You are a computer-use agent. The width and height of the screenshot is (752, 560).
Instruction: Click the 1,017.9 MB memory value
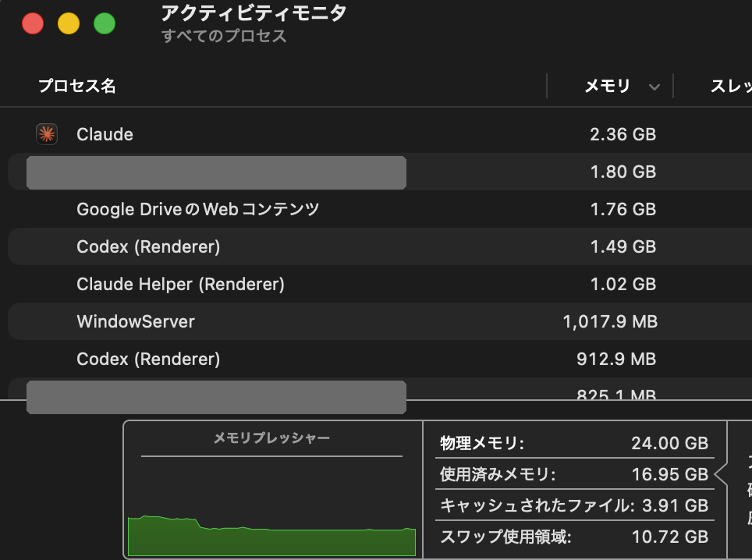[x=609, y=321]
